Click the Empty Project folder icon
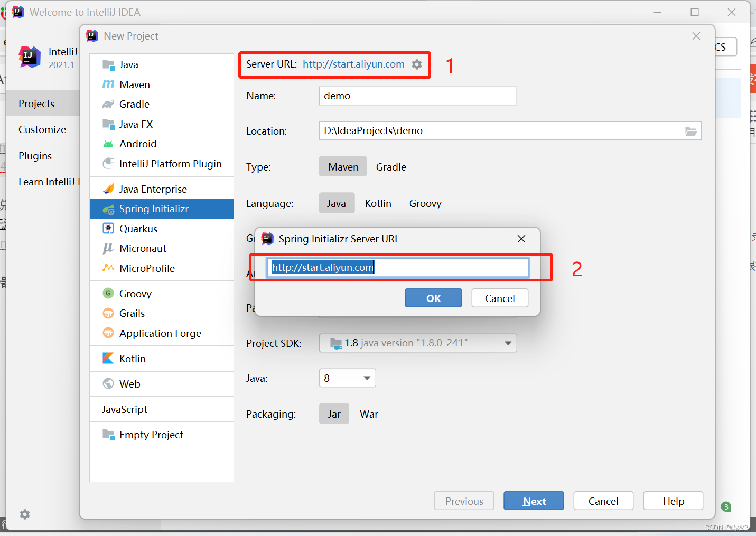This screenshot has height=536, width=756. point(108,435)
